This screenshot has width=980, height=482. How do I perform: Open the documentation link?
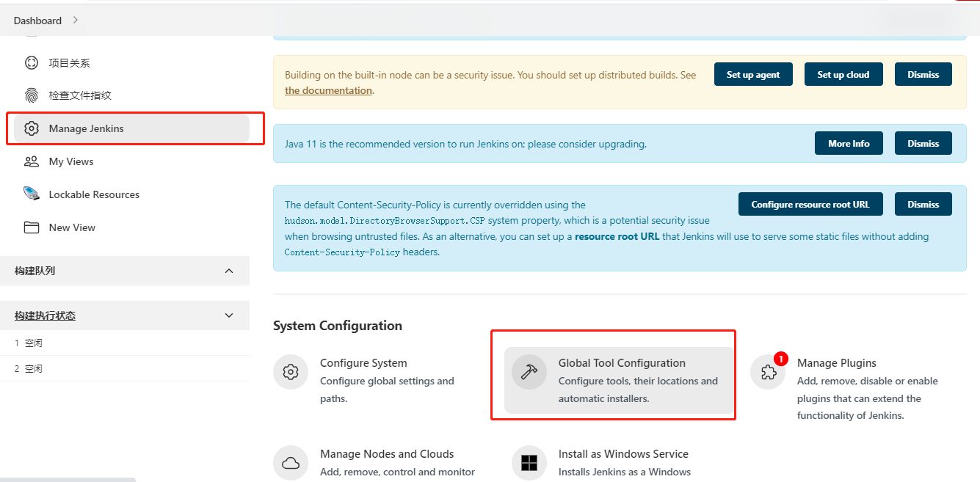pos(328,91)
